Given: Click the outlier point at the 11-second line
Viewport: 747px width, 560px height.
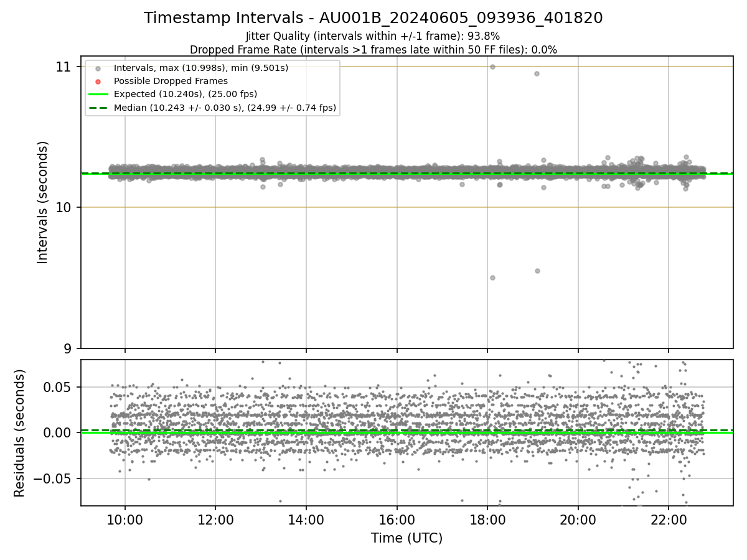Looking at the screenshot, I should (492, 67).
